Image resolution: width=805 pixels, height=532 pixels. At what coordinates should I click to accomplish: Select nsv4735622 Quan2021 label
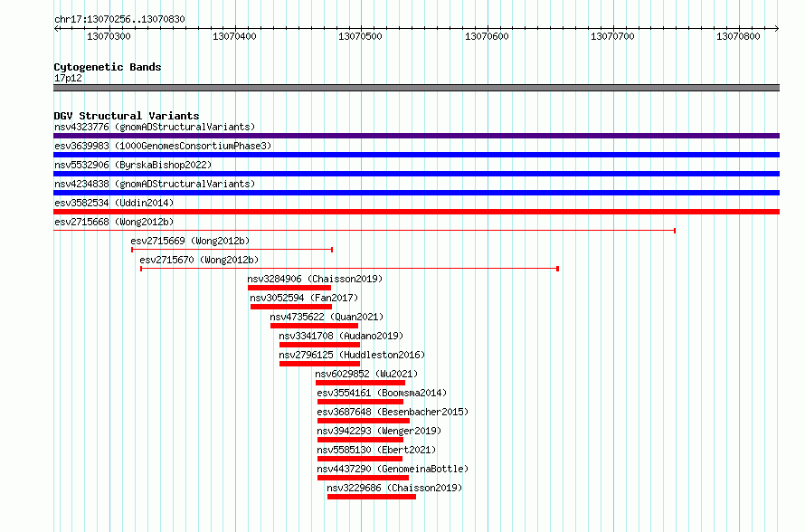[x=327, y=317]
